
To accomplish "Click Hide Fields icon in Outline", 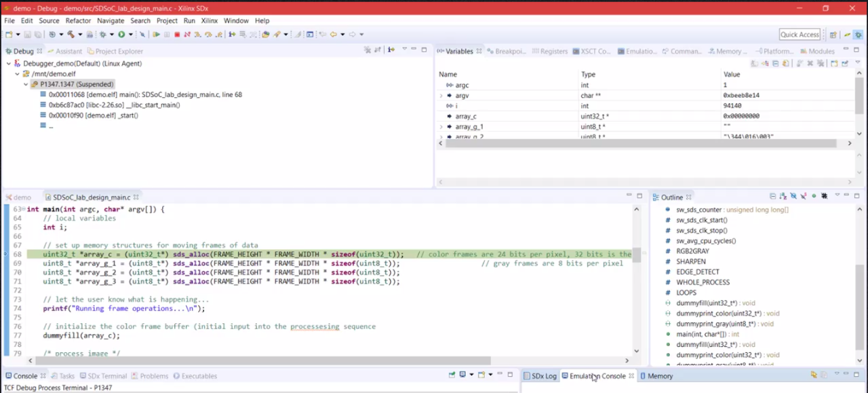I will pos(793,196).
